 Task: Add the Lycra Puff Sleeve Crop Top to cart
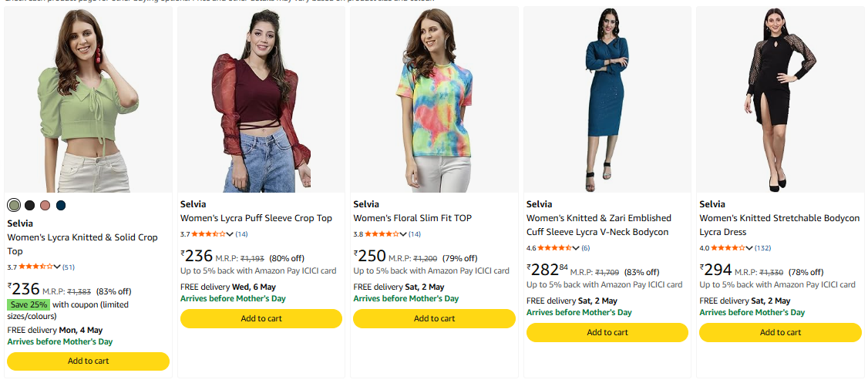261,318
